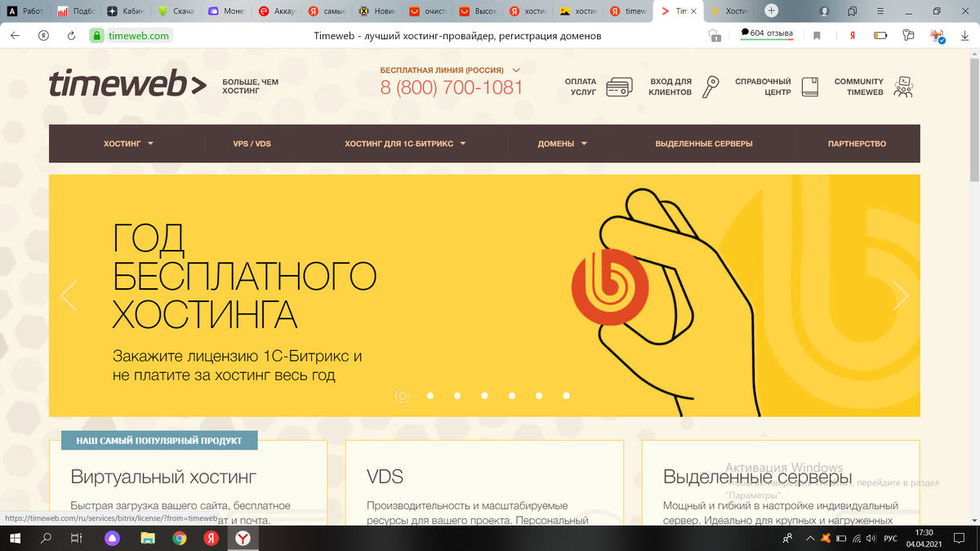Image resolution: width=980 pixels, height=551 pixels.
Task: Open the battery saver toolbar icon
Action: (x=880, y=36)
